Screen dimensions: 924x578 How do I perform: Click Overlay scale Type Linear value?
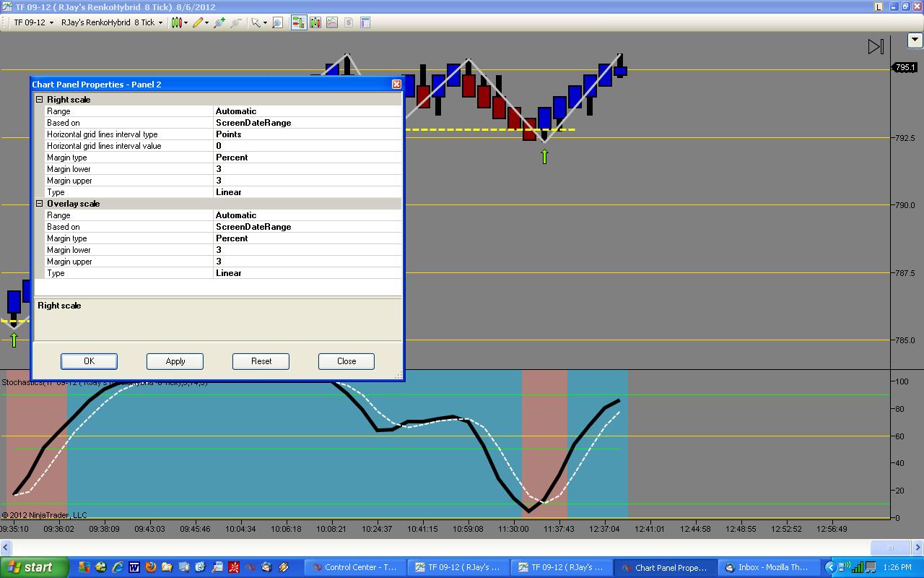tap(308, 273)
